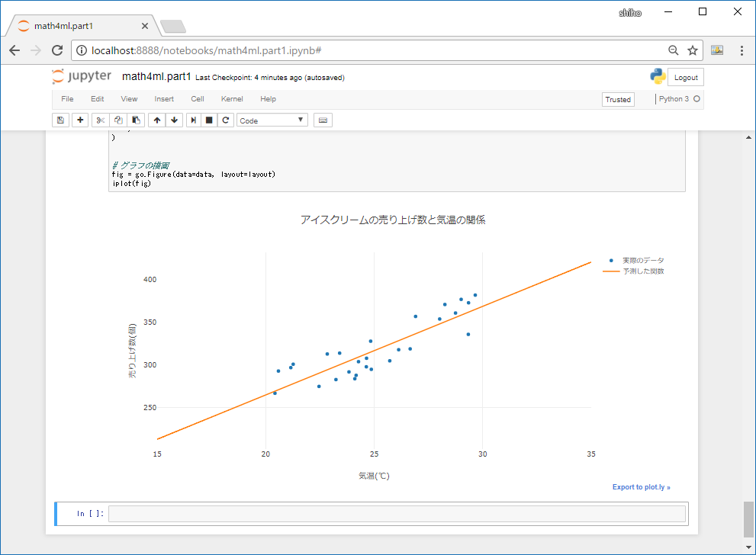
Task: Restart the kernel with the circular arrow icon
Action: pos(226,120)
